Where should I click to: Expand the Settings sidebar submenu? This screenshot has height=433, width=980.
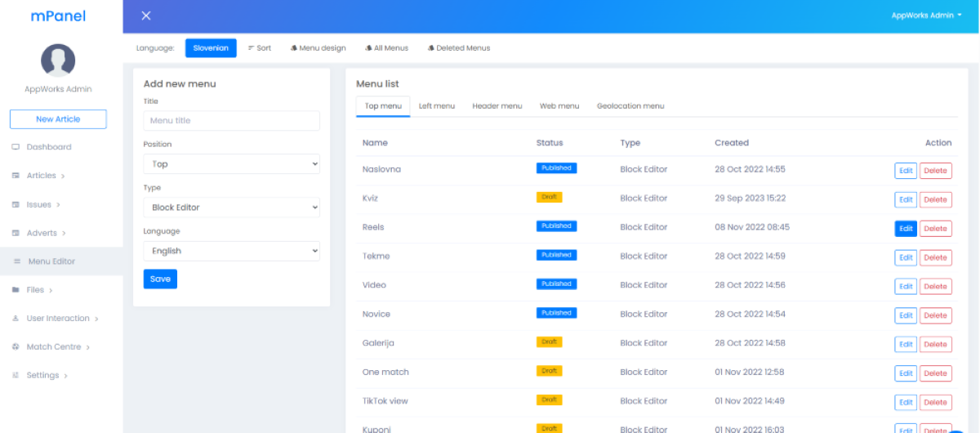click(47, 376)
